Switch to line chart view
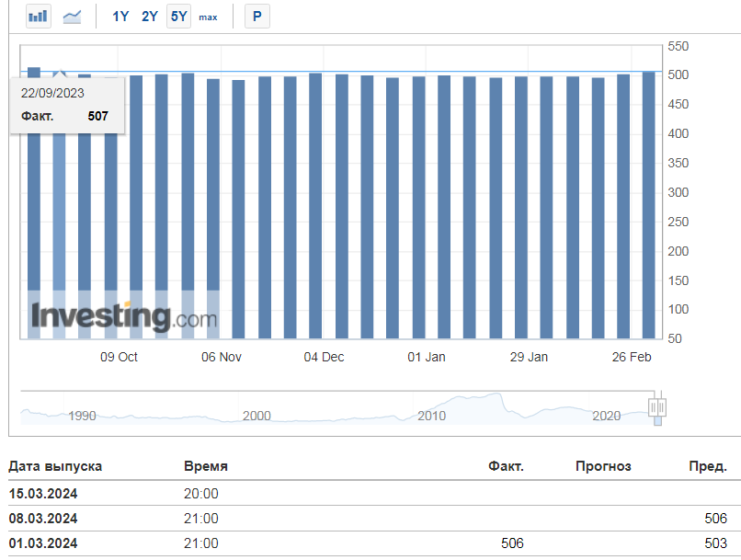This screenshot has width=741, height=560. coord(72,17)
